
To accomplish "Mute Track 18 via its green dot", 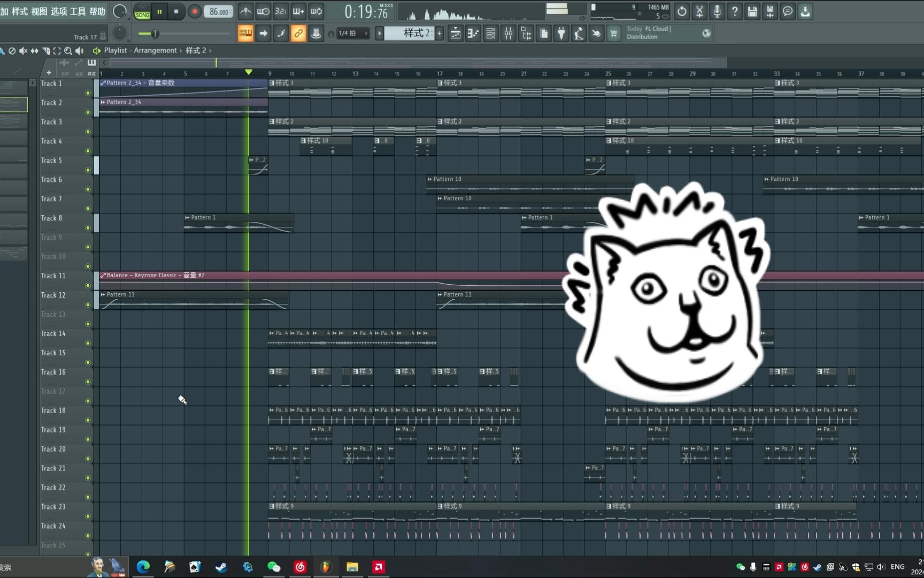I will 88,421.
